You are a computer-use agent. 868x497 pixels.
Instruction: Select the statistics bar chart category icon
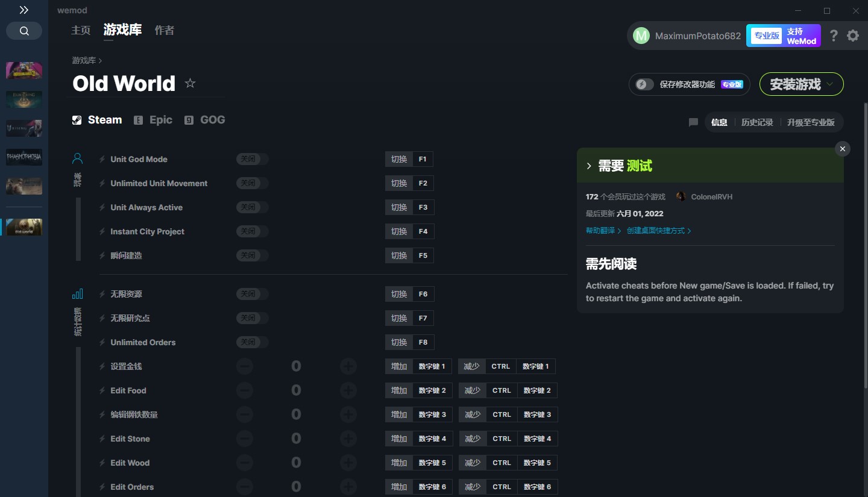click(77, 294)
